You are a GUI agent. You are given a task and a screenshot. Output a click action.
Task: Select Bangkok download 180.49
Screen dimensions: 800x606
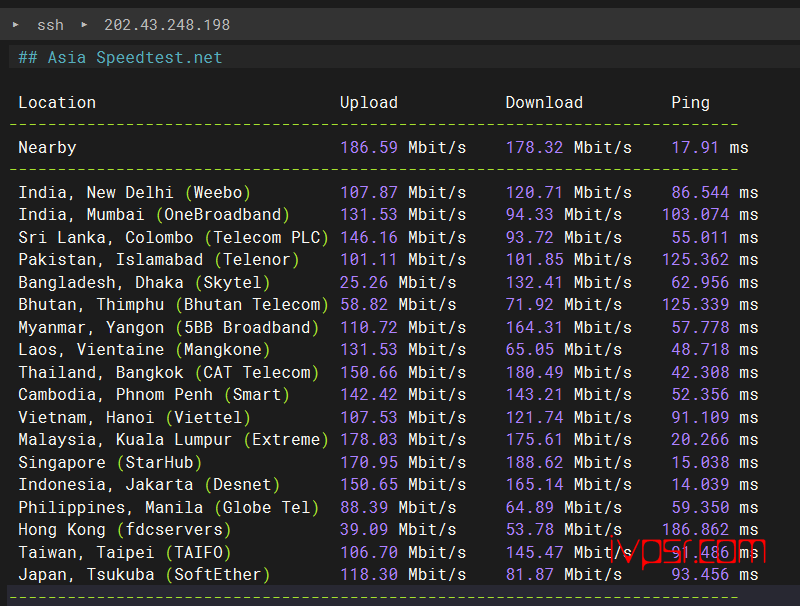click(534, 372)
